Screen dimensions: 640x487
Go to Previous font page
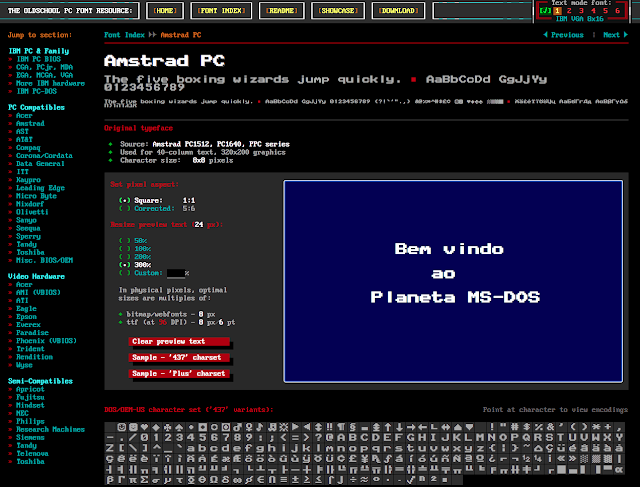563,35
